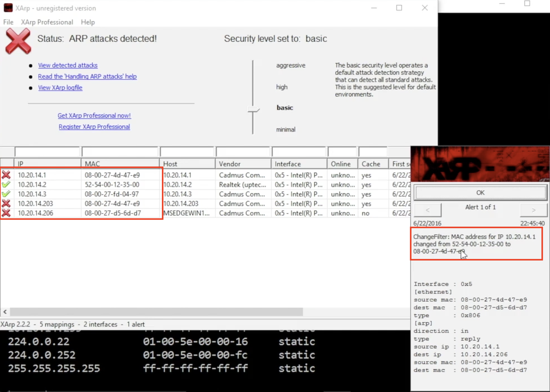Click the green check icon for 10.20.14.3
Image resolution: width=550 pixels, height=392 pixels.
point(6,194)
